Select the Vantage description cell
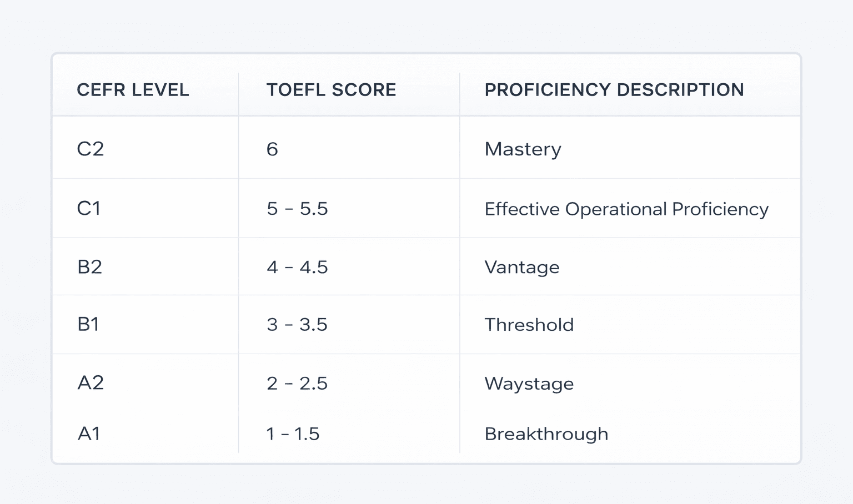 [x=521, y=268]
